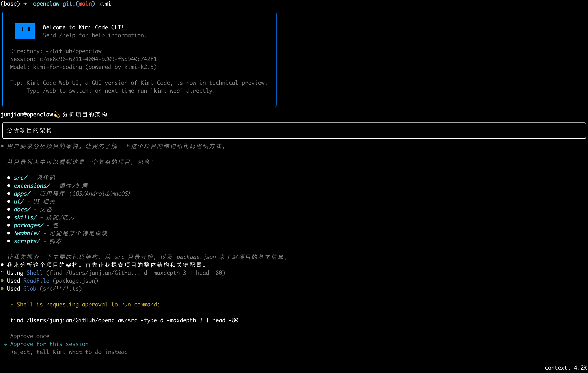Select Reject, tell Kimi what to do

69,352
